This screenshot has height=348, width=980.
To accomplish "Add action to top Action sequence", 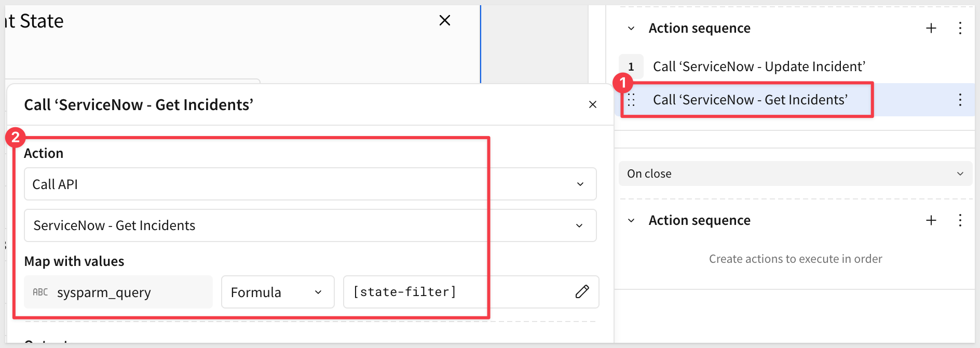I will tap(931, 28).
